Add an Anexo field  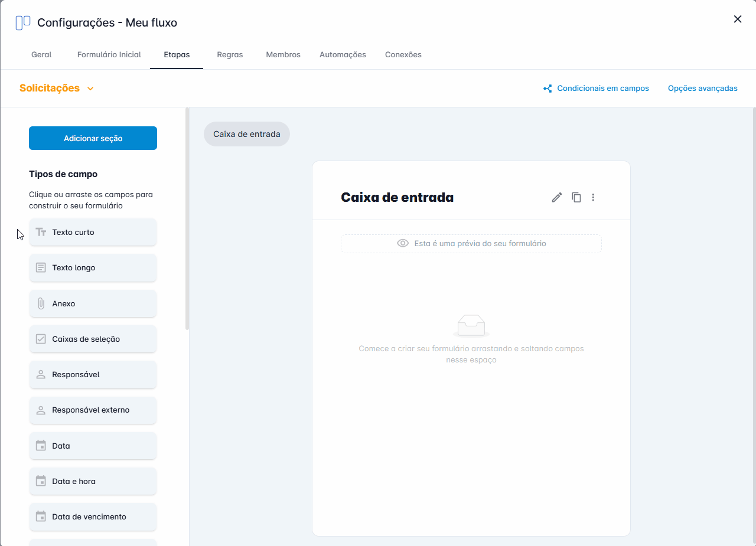(x=93, y=303)
